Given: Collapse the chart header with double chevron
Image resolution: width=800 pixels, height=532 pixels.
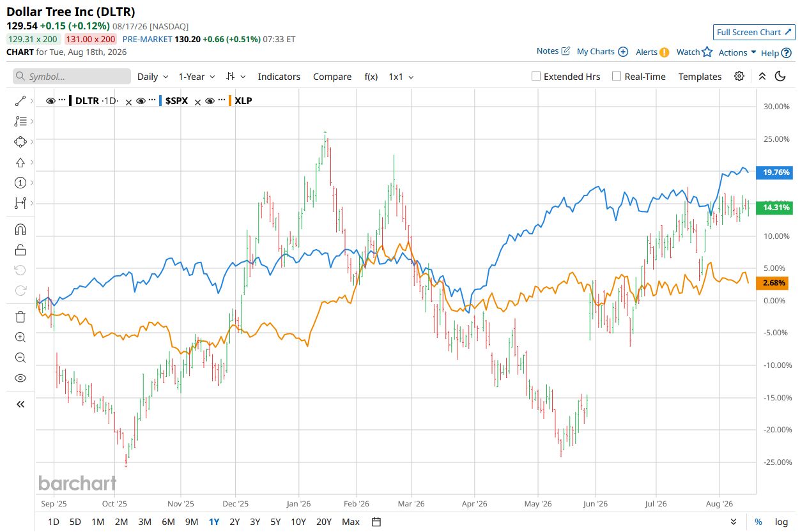Looking at the screenshot, I should pos(762,76).
